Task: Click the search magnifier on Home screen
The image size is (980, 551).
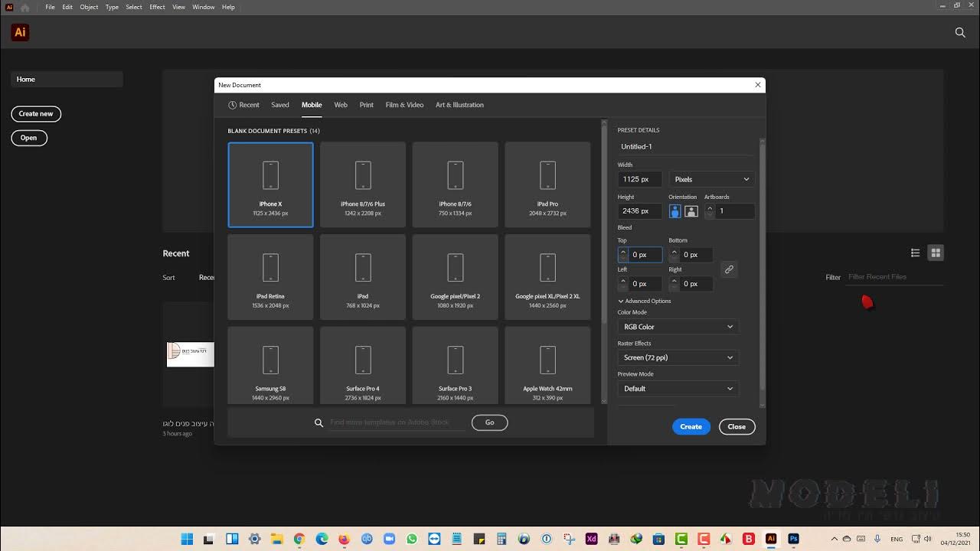Action: [x=960, y=32]
